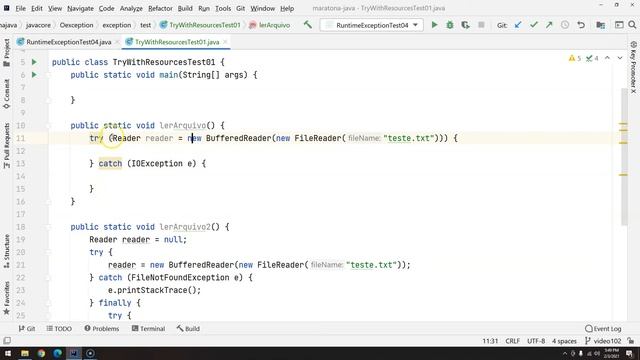Start debugging with the bug icon

pyautogui.click(x=450, y=25)
